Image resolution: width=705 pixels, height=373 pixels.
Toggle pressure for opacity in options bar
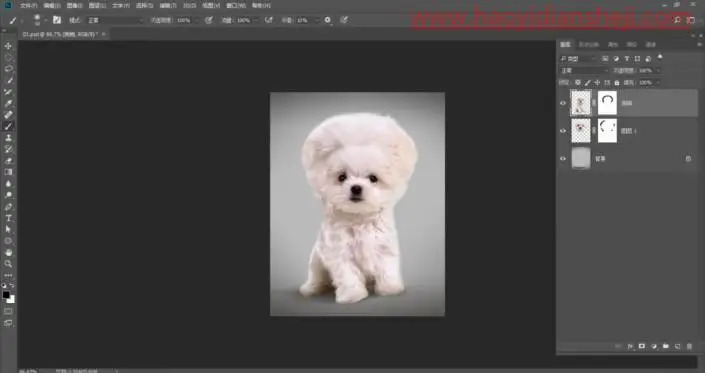tap(209, 20)
